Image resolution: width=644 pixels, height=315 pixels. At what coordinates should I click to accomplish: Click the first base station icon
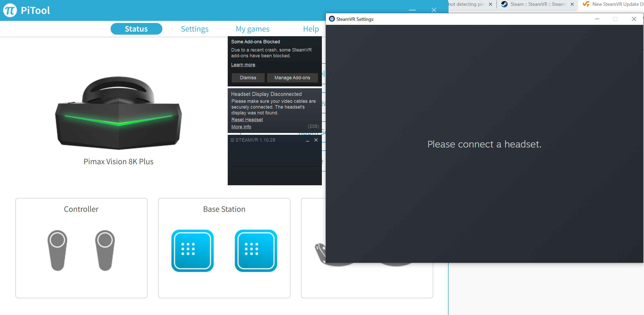(192, 251)
